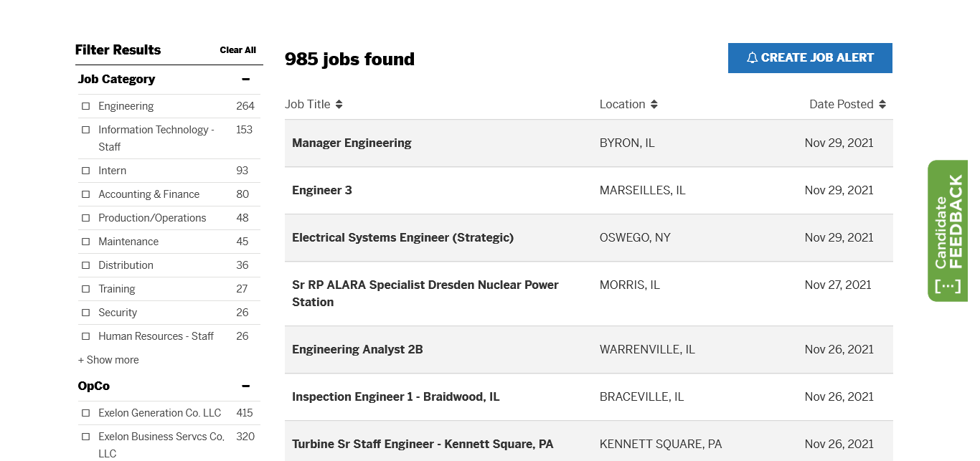
Task: Click the Location sort arrows icon
Action: coord(654,105)
